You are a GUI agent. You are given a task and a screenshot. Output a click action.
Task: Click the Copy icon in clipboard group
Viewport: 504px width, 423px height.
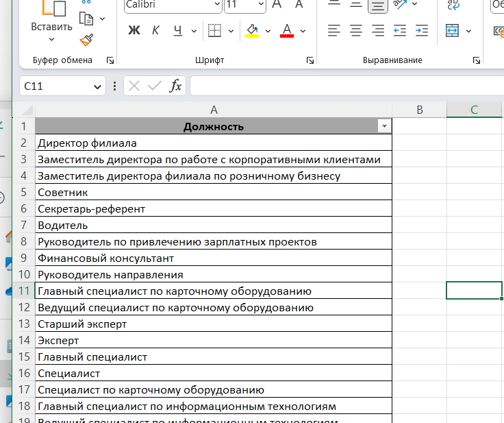click(x=86, y=19)
